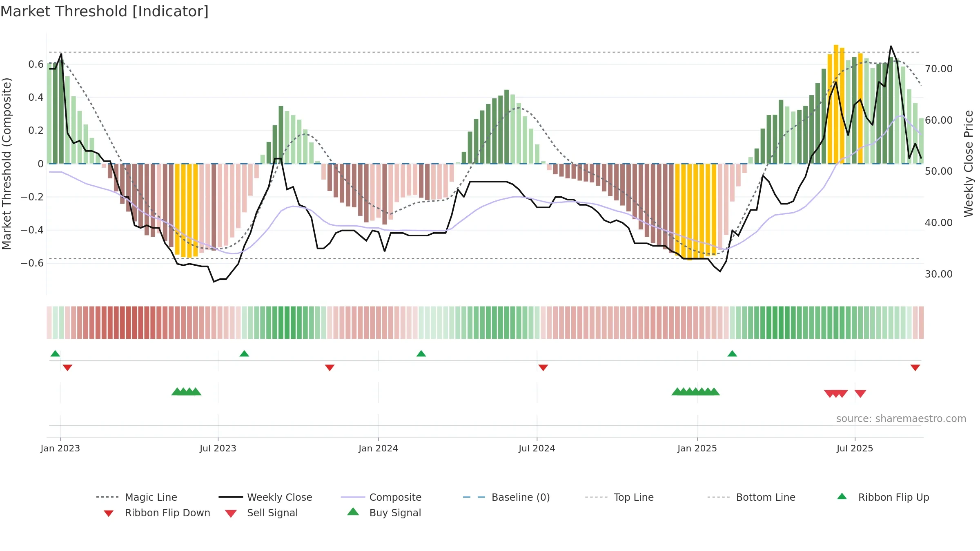This screenshot has height=551, width=980.
Task: Toggle the Composite legend entry
Action: click(381, 497)
